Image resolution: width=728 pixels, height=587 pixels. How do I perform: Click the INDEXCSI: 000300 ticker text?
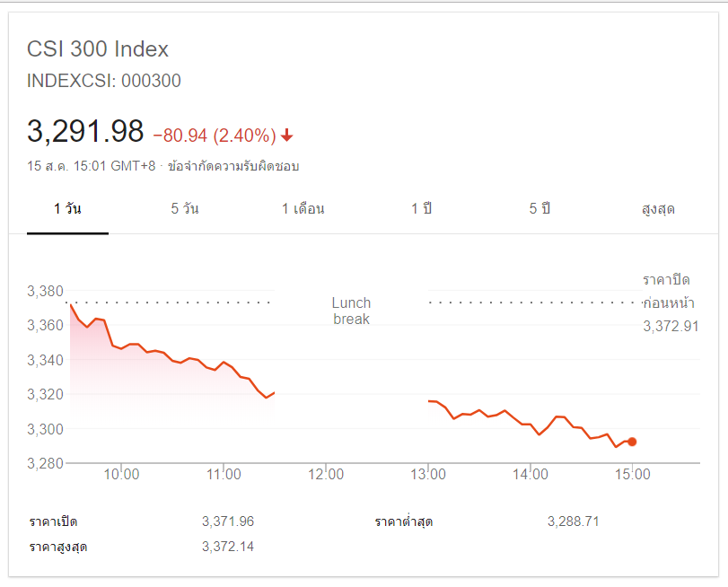point(104,81)
